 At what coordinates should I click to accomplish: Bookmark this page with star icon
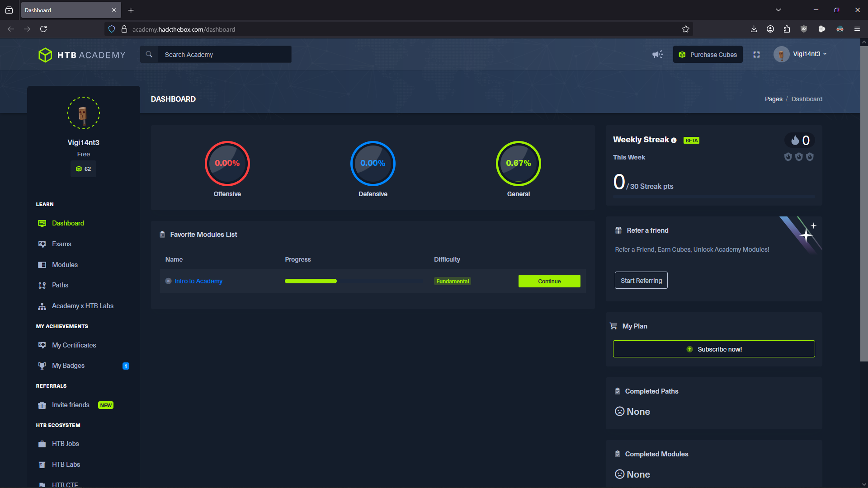pyautogui.click(x=686, y=29)
